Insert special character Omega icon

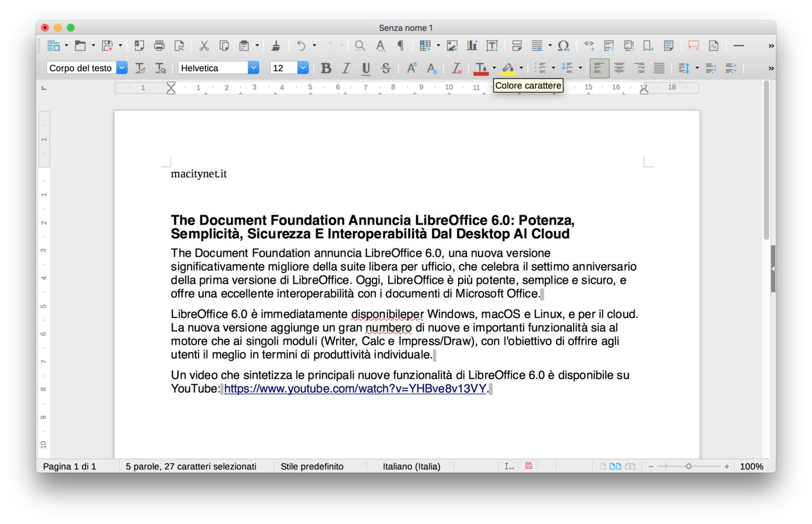coord(563,46)
